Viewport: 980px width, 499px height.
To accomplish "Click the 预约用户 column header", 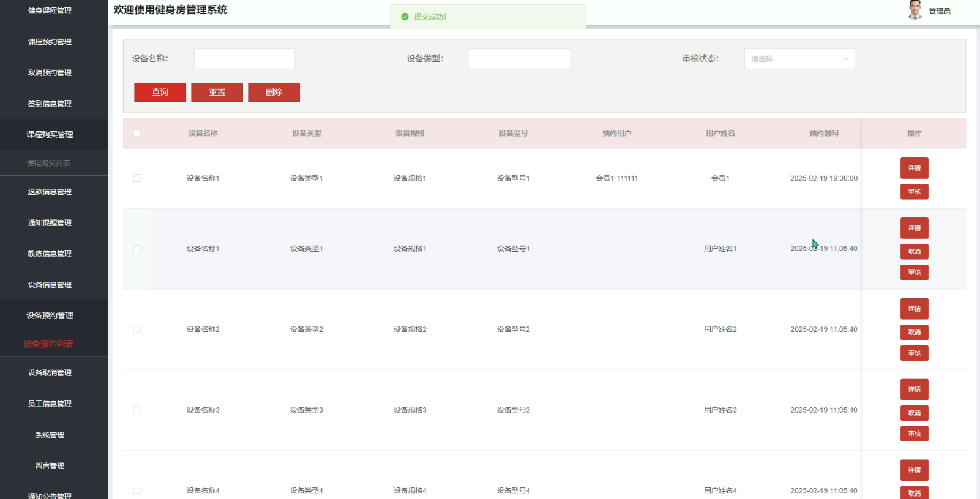I will click(x=616, y=133).
